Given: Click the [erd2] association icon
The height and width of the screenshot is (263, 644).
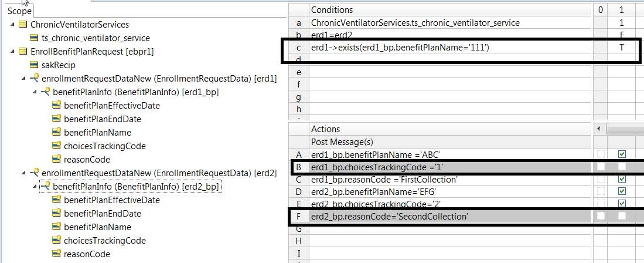Looking at the screenshot, I should click(35, 173).
